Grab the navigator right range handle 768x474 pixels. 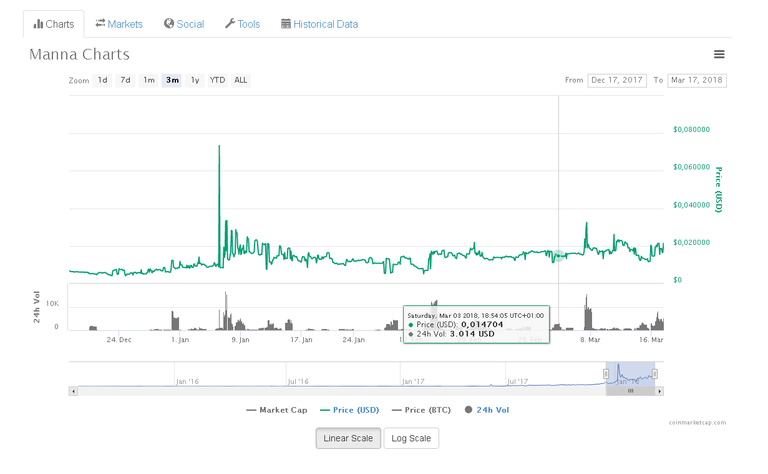pyautogui.click(x=655, y=374)
